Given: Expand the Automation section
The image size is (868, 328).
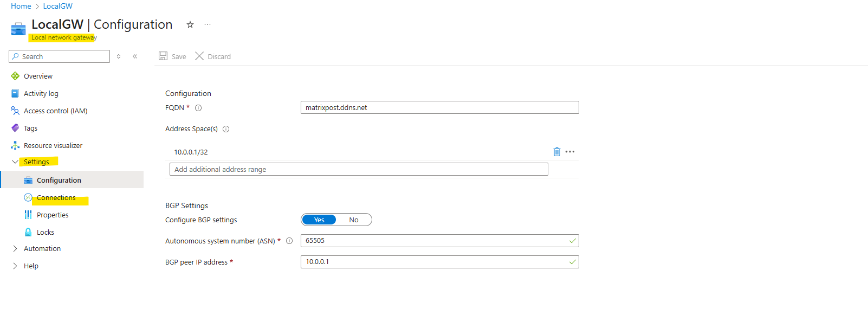Looking at the screenshot, I should pyautogui.click(x=42, y=248).
